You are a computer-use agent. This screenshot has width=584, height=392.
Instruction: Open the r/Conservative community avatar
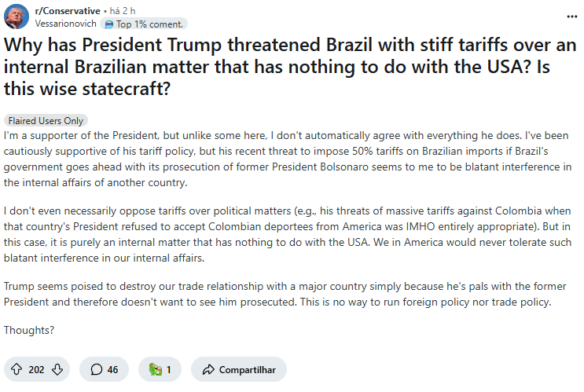pyautogui.click(x=17, y=16)
